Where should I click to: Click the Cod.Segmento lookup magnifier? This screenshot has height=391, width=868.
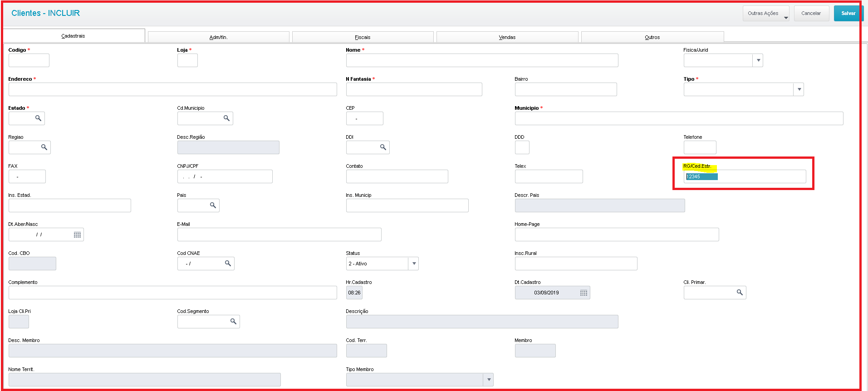(233, 322)
